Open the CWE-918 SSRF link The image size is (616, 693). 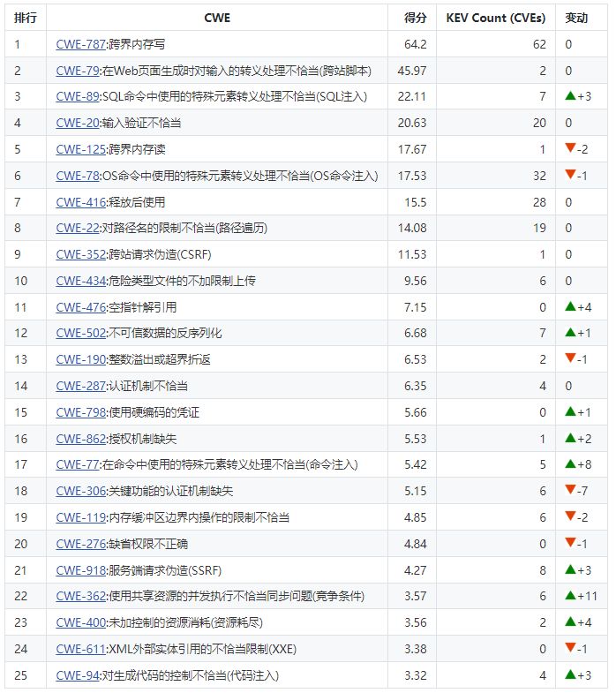point(81,571)
